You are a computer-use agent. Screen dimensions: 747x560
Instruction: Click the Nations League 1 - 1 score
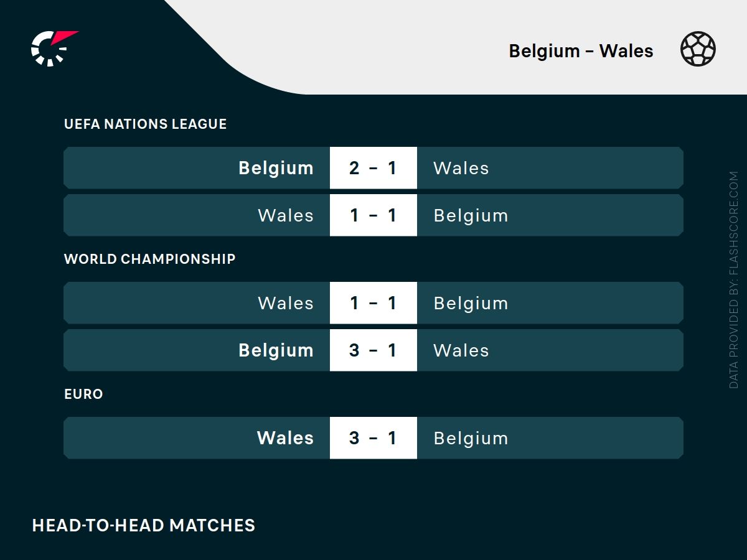(x=373, y=215)
